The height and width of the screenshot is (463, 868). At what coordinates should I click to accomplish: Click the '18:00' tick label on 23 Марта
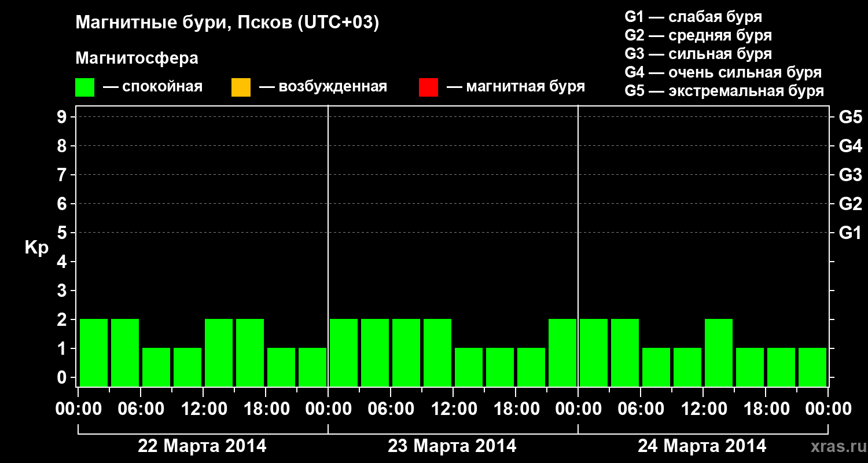tap(516, 409)
